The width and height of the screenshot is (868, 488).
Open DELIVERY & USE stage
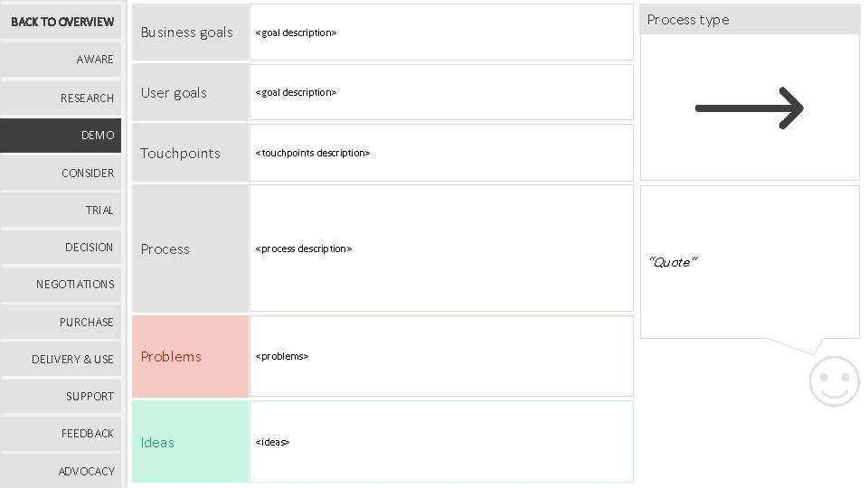tap(61, 359)
